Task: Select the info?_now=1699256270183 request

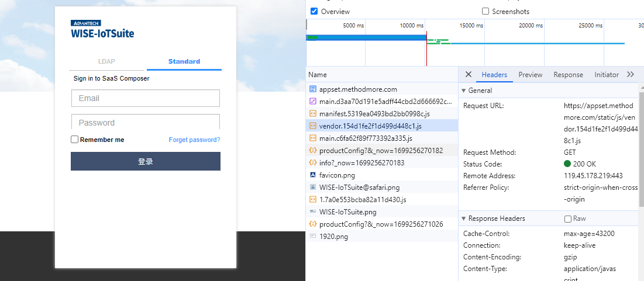Action: [x=382, y=163]
